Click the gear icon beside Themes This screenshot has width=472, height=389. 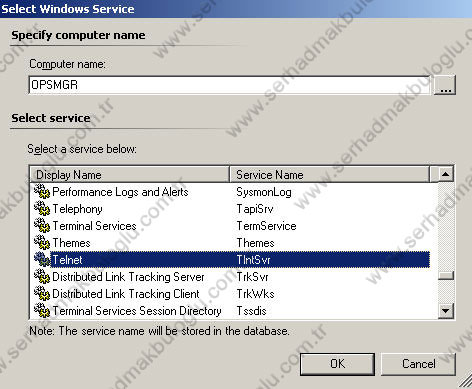[42, 243]
